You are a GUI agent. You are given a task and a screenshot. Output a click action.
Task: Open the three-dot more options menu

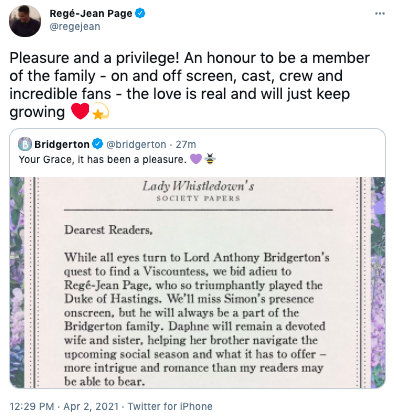point(380,14)
